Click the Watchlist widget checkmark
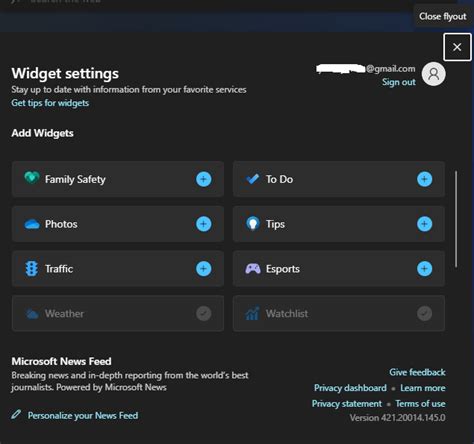Screen dimensions: 474x444 (424, 313)
